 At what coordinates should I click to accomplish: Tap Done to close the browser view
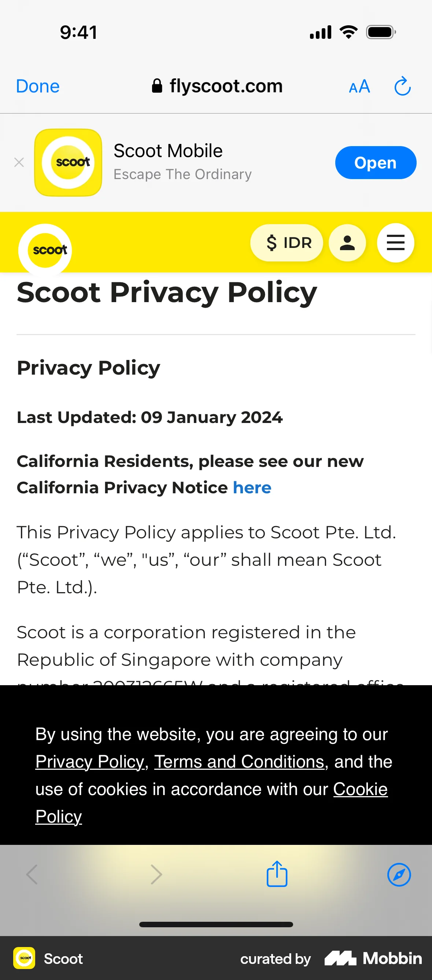38,86
